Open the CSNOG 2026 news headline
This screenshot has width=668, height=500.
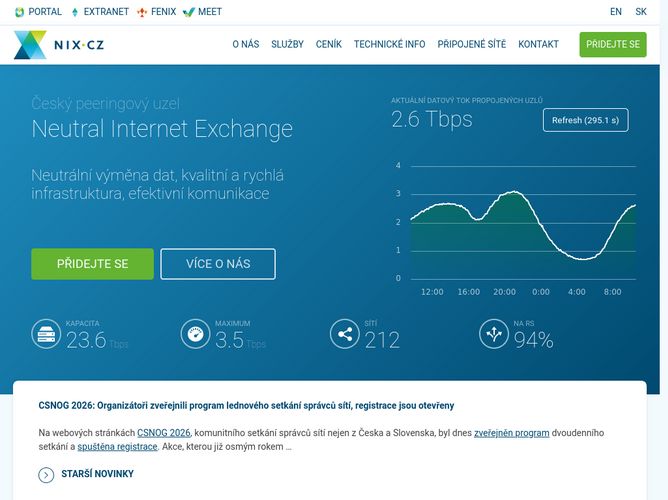pos(246,405)
